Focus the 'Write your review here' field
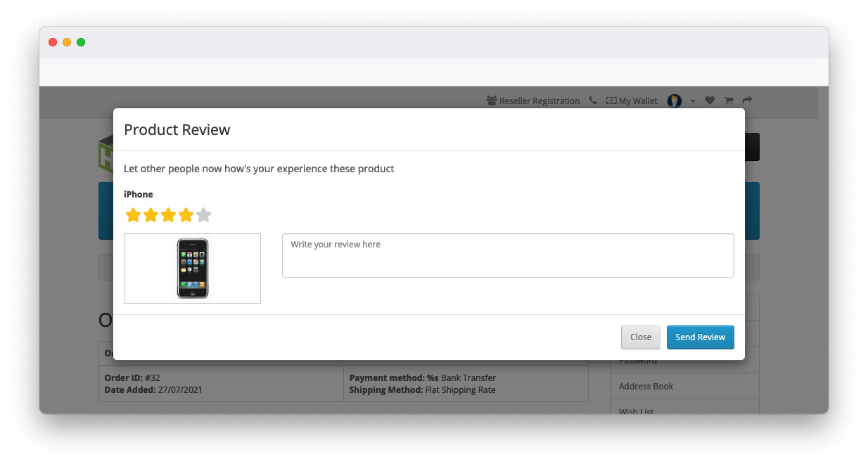This screenshot has width=868, height=466. pyautogui.click(x=507, y=256)
